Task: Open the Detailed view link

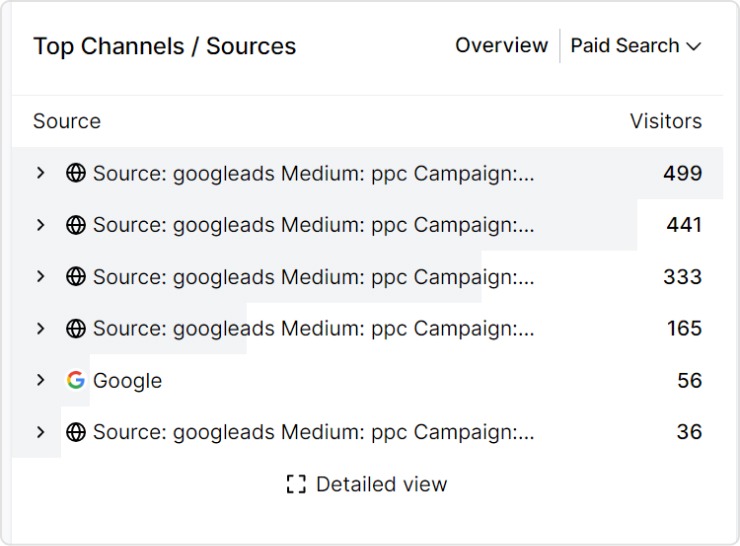Action: click(x=381, y=485)
